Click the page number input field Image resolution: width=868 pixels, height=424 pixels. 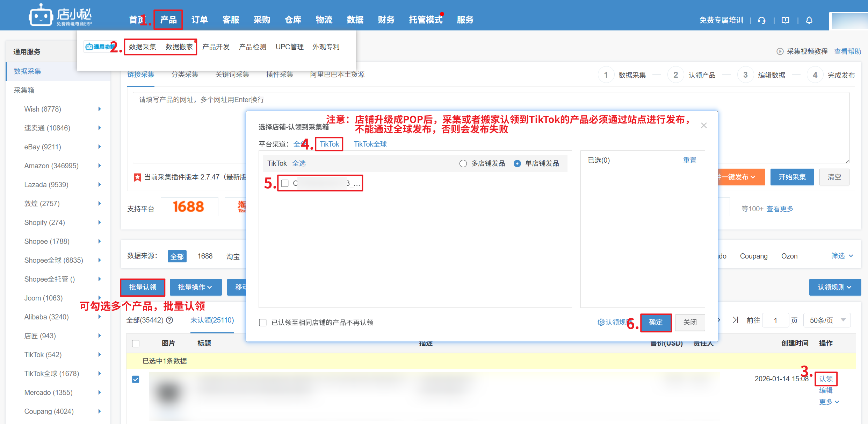[x=775, y=320]
